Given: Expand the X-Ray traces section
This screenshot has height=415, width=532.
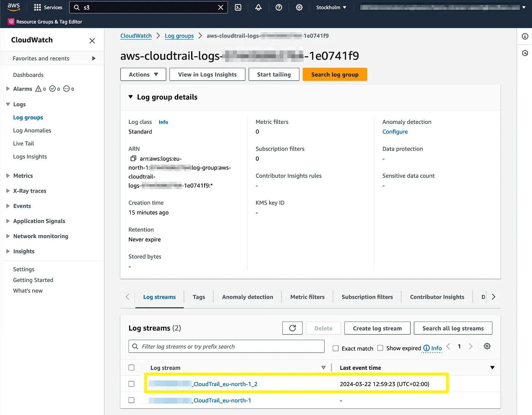Looking at the screenshot, I should point(8,191).
